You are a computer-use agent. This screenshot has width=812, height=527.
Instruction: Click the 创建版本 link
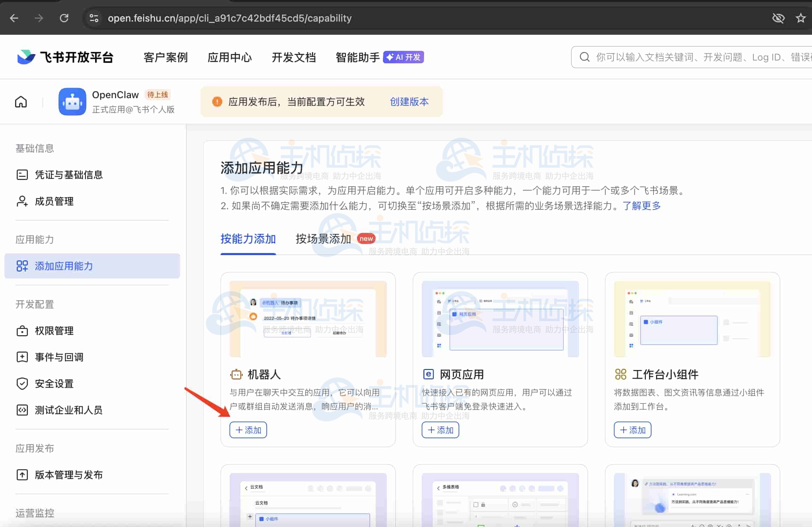point(409,102)
